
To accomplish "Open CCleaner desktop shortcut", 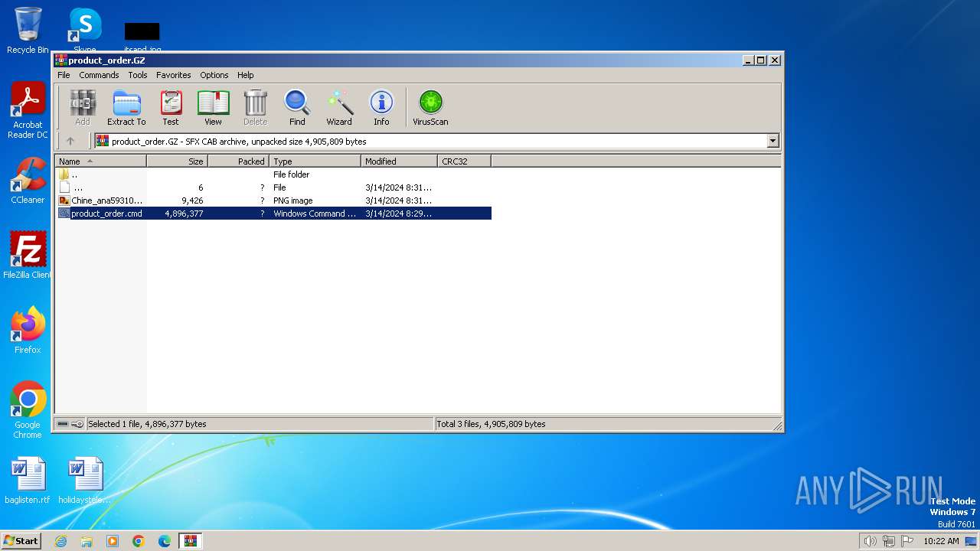I will [x=28, y=181].
